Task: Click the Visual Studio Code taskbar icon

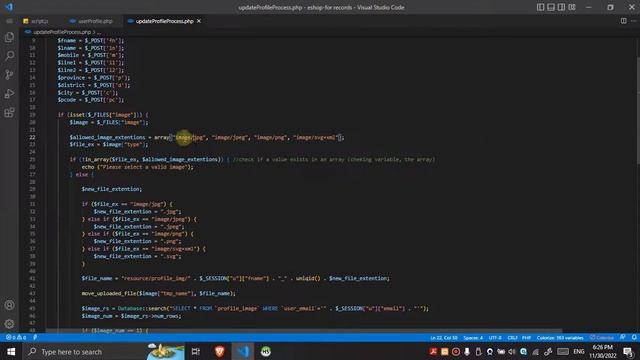Action: pyautogui.click(x=242, y=351)
